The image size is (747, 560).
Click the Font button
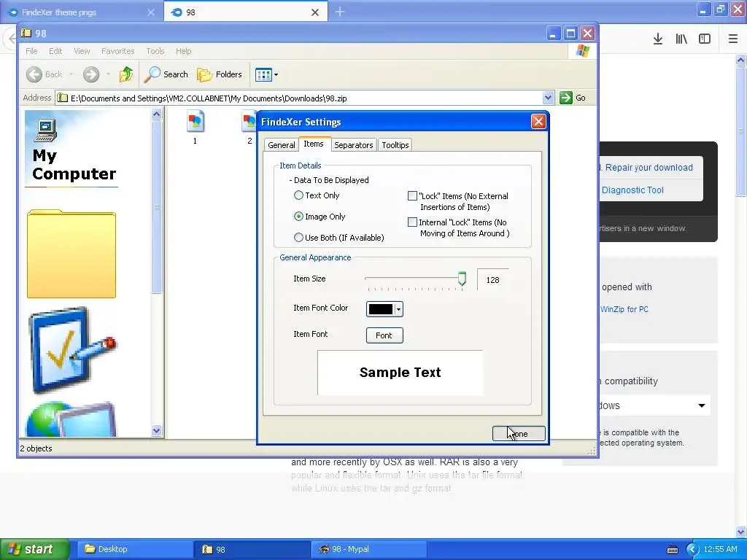384,335
